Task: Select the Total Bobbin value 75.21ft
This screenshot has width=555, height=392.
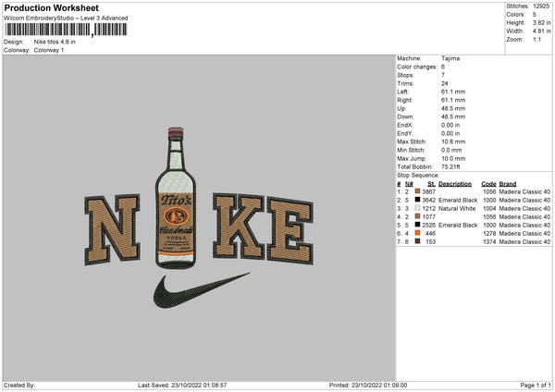Action: coord(451,167)
